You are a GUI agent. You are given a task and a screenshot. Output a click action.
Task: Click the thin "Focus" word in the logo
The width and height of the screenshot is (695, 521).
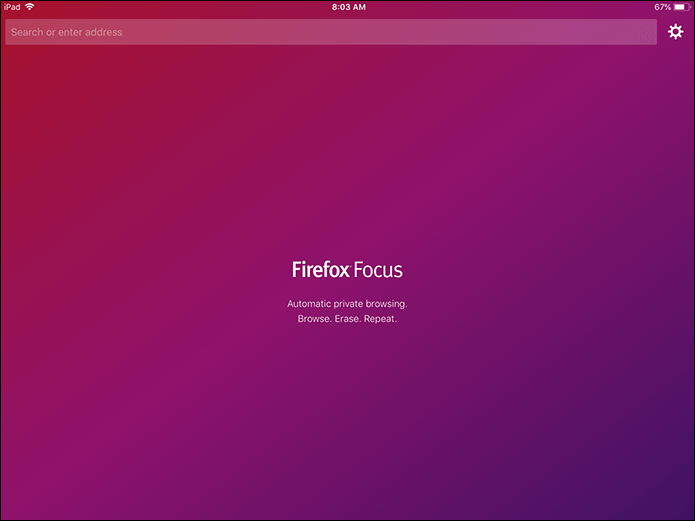376,270
